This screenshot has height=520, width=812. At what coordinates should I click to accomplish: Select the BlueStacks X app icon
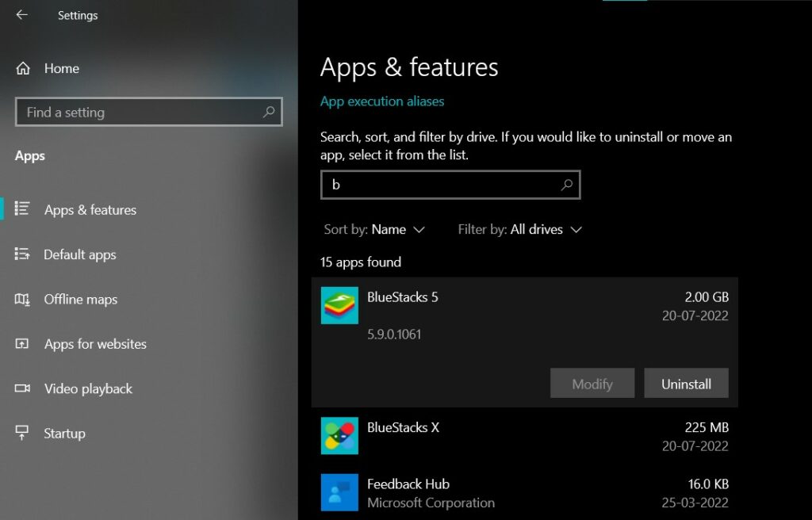(x=339, y=437)
